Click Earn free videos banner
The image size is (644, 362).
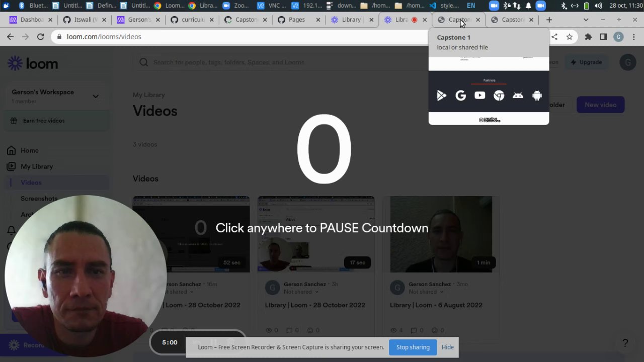[57, 121]
